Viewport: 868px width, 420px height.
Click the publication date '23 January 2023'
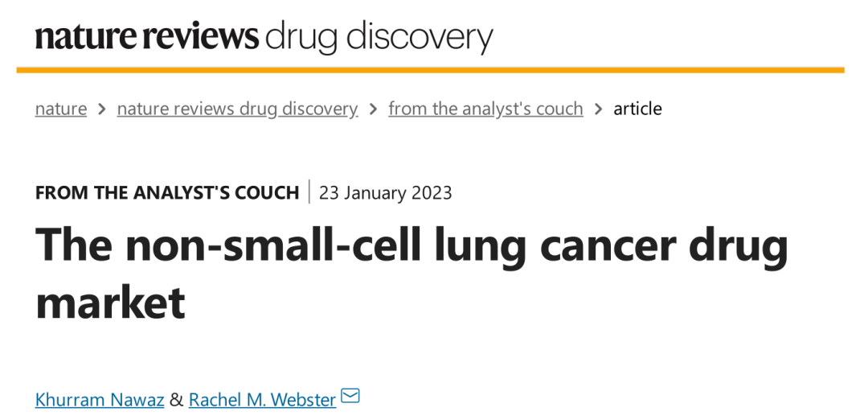(386, 193)
